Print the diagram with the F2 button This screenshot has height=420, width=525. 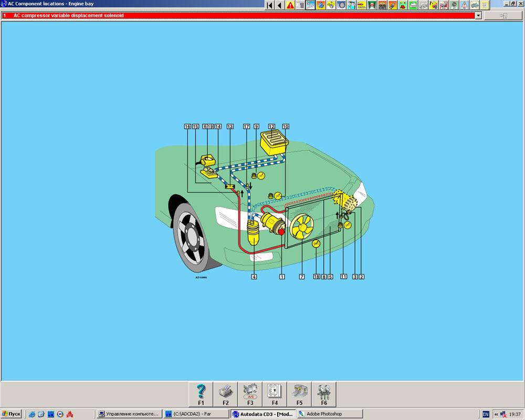(x=225, y=394)
